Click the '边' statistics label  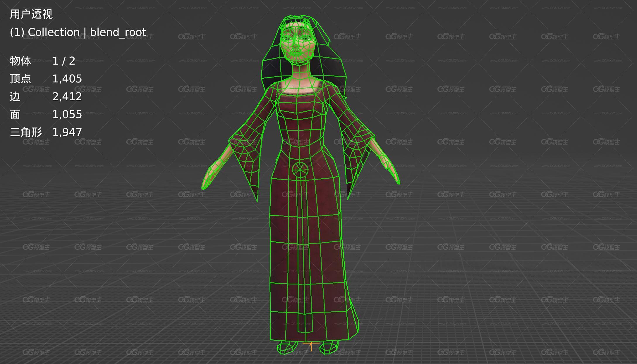pos(15,96)
